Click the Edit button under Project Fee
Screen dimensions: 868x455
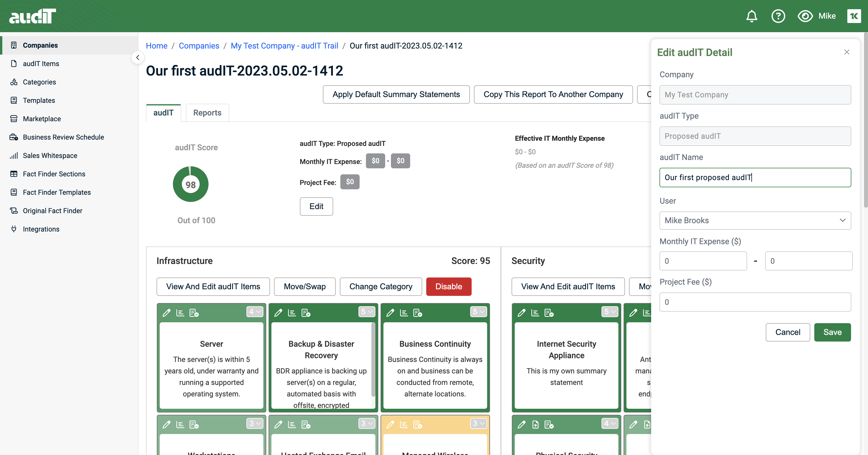(x=316, y=206)
